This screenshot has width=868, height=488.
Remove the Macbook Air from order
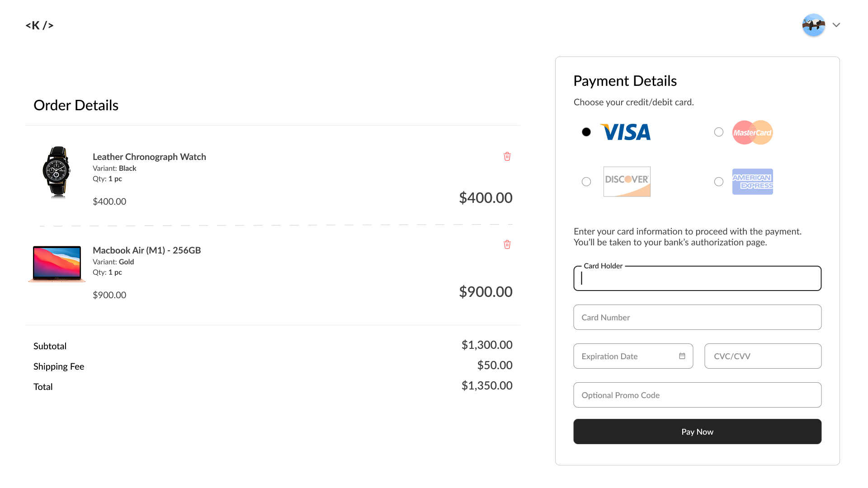507,244
